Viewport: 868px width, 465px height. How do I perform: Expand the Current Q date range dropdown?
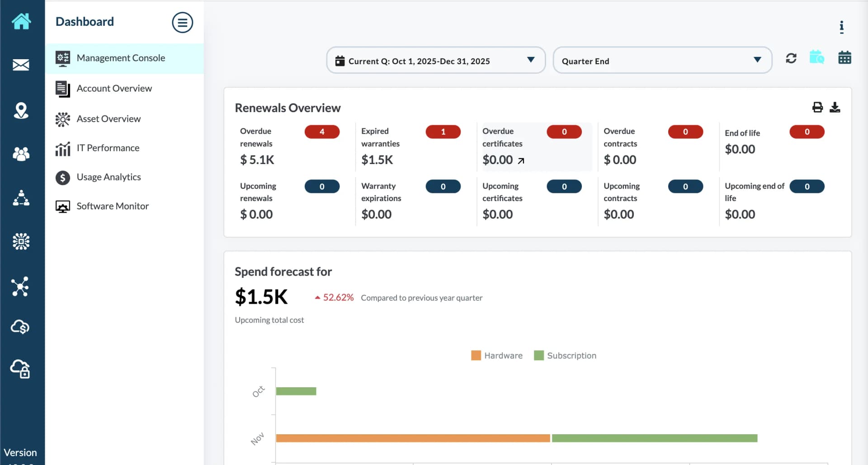[x=530, y=60]
